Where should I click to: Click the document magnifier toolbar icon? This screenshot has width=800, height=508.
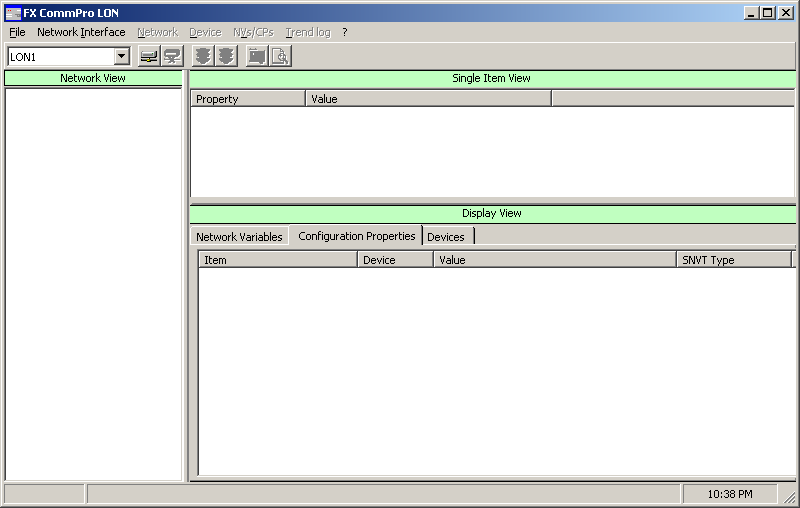280,56
